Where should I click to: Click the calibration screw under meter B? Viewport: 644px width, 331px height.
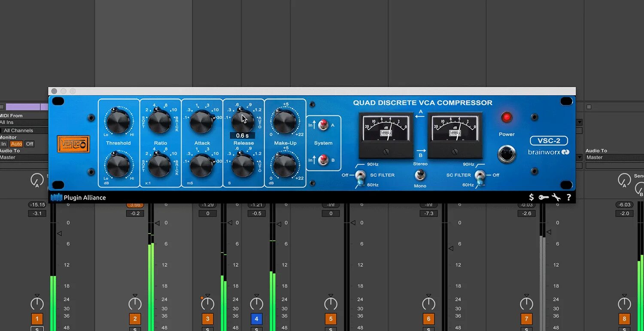pos(455,151)
